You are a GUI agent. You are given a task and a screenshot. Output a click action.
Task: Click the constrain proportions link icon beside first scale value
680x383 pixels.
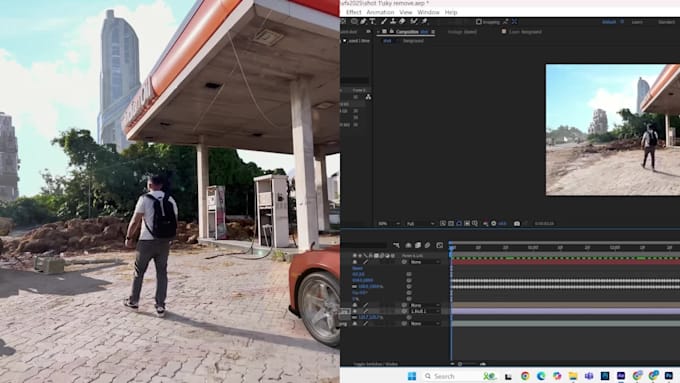point(354,287)
